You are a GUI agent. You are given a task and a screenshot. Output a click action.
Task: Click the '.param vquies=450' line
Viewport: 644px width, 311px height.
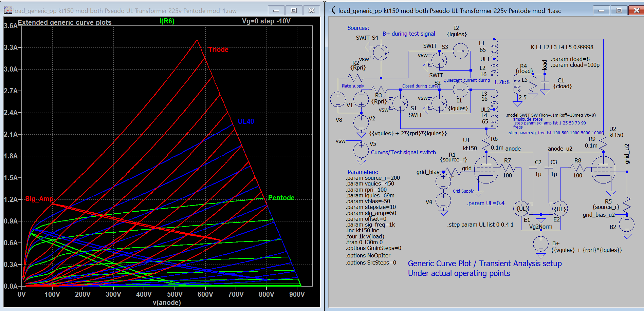coord(370,184)
